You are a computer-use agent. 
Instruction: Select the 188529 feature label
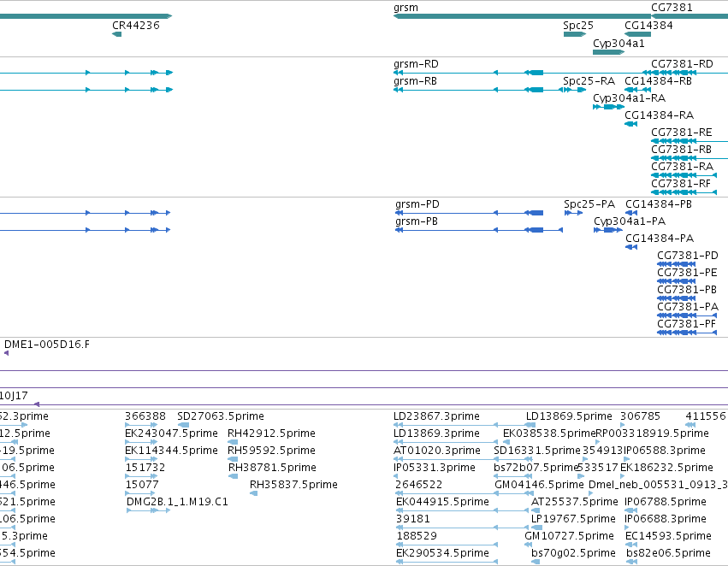coord(417,536)
